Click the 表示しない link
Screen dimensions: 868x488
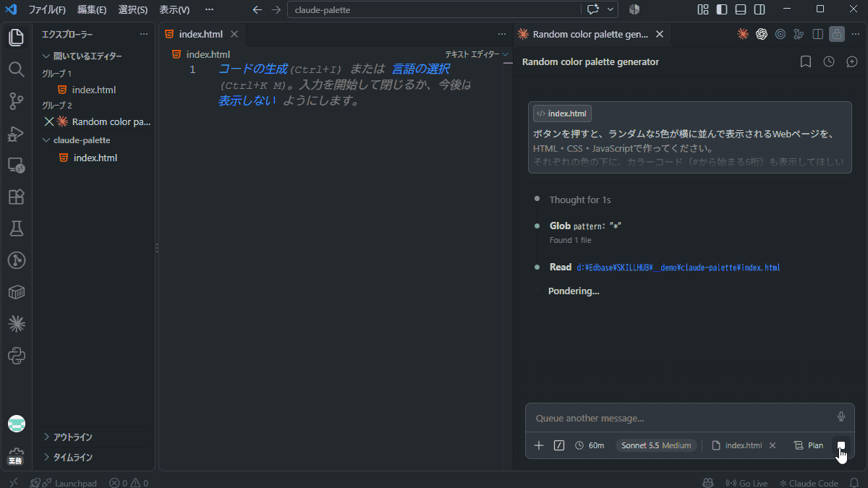click(x=247, y=100)
